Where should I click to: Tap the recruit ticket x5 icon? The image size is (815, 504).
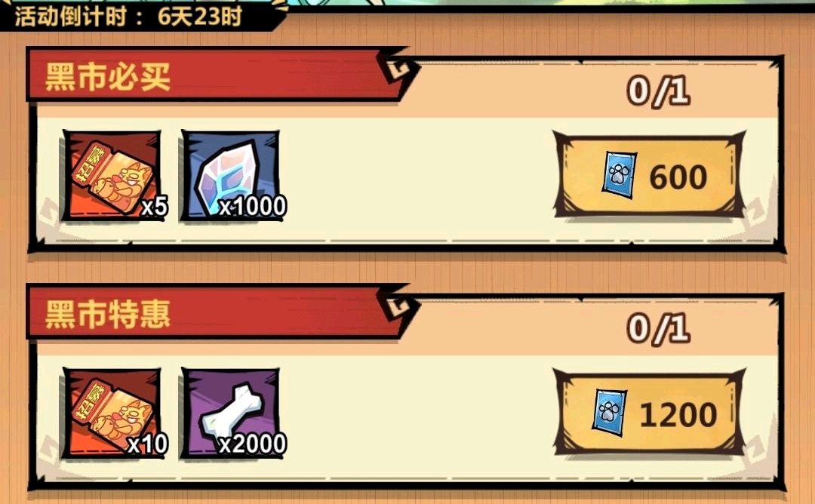(x=112, y=176)
